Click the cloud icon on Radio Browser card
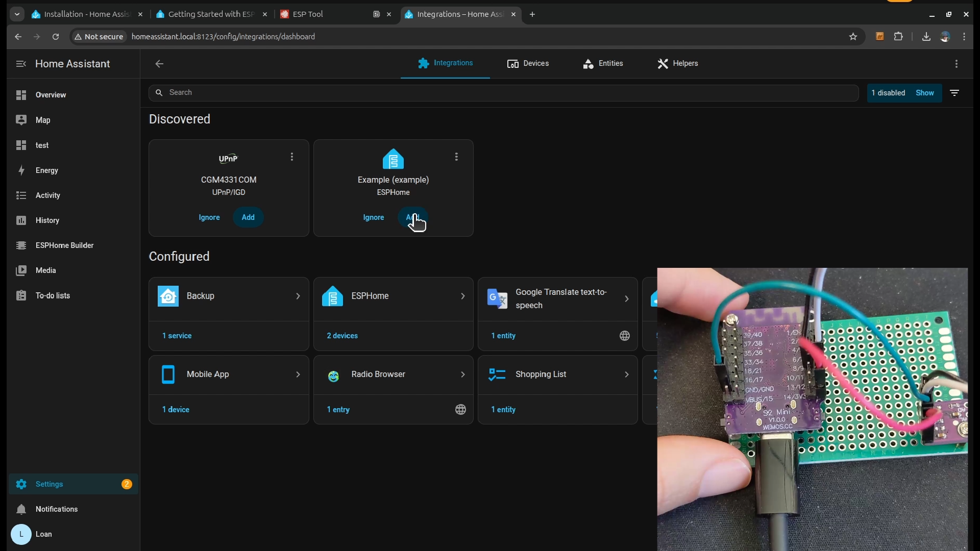The height and width of the screenshot is (551, 980). click(x=460, y=410)
